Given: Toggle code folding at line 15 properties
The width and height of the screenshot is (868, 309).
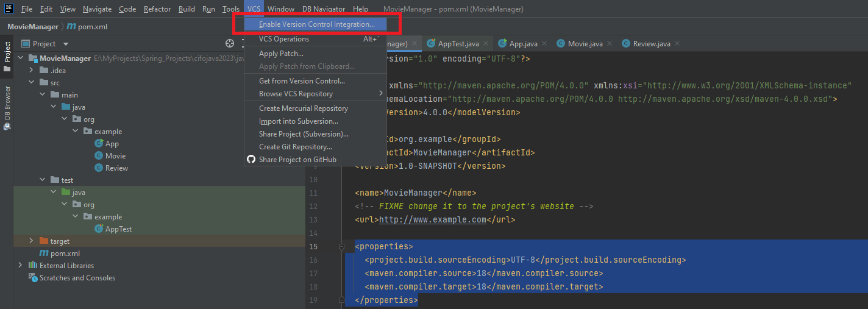Looking at the screenshot, I should (x=341, y=247).
